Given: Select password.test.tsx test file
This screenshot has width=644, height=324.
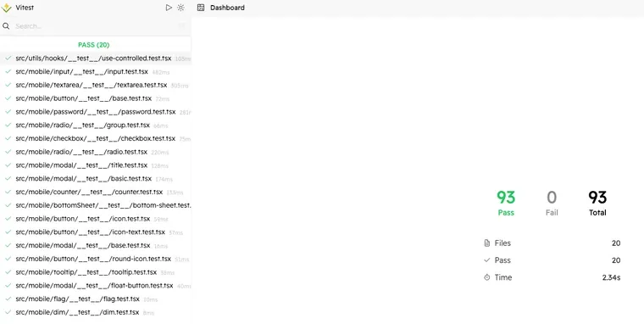Looking at the screenshot, I should 95,112.
